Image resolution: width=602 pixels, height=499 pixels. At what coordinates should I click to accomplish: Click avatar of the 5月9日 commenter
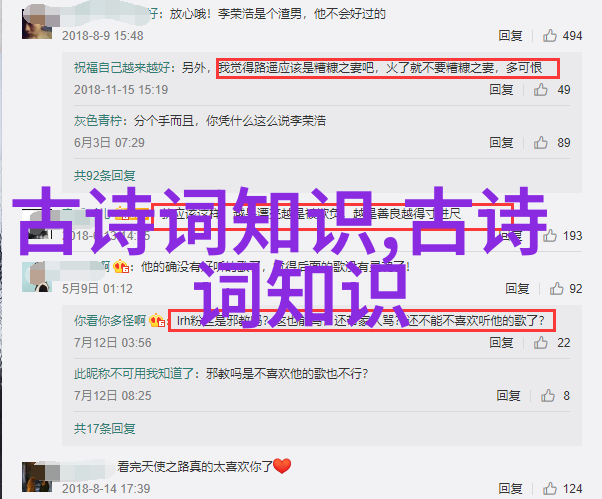tap(37, 277)
